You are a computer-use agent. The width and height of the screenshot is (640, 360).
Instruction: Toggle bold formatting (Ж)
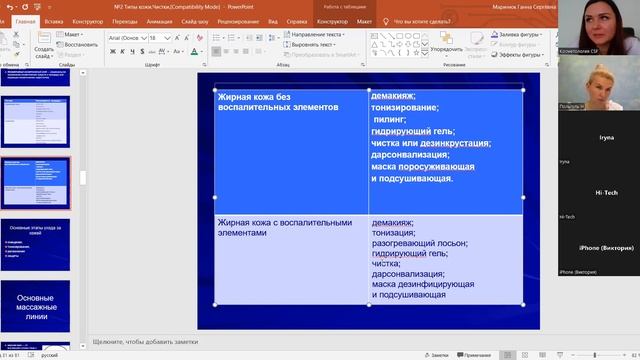point(113,51)
